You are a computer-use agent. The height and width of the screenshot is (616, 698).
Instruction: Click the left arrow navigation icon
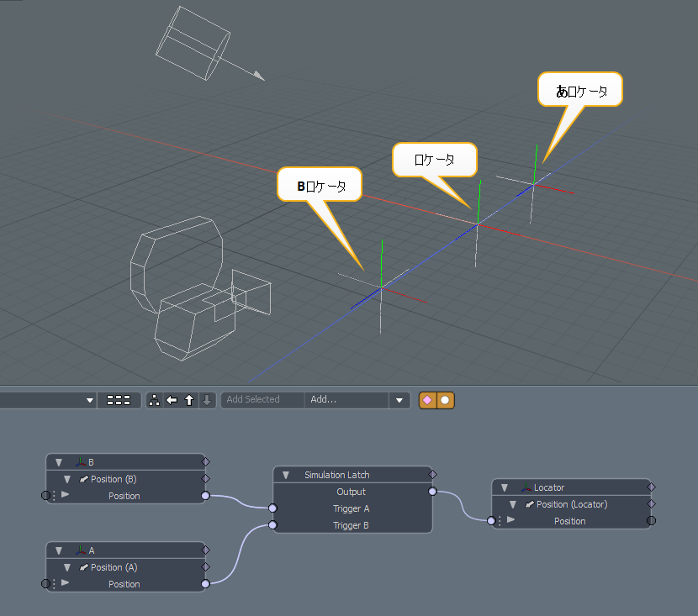(x=172, y=400)
